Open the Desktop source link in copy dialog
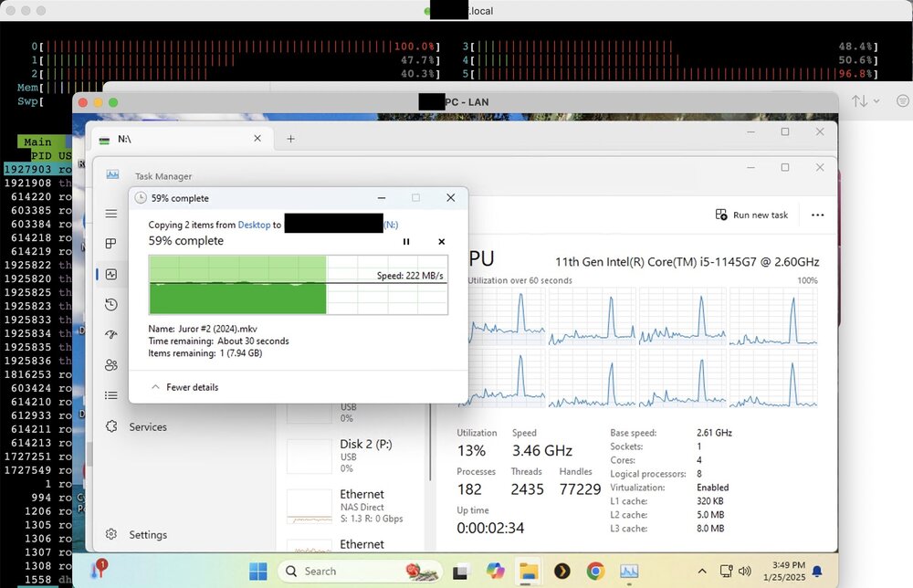This screenshot has height=588, width=913. [x=254, y=225]
